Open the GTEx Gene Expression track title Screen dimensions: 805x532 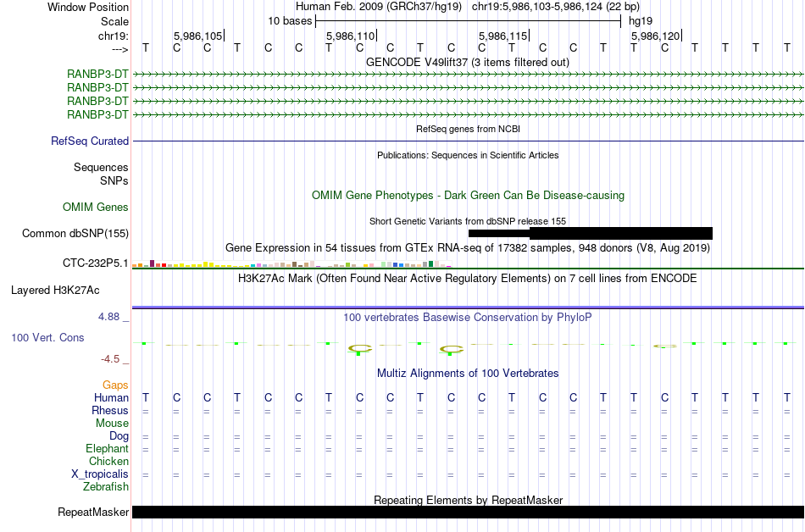point(468,248)
